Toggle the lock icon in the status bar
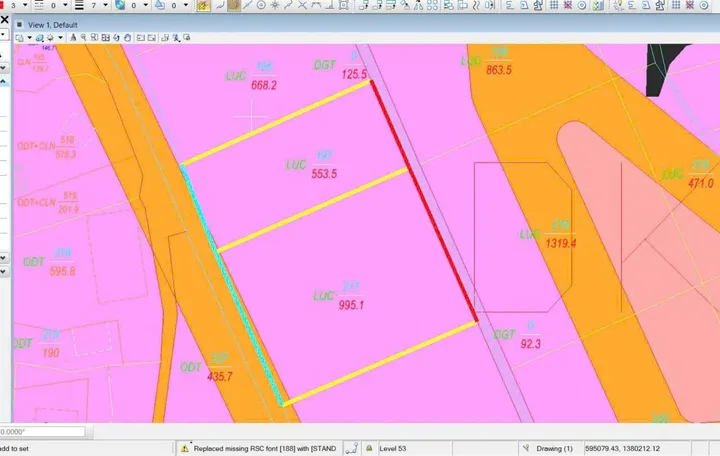This screenshot has width=720, height=456. (369, 448)
